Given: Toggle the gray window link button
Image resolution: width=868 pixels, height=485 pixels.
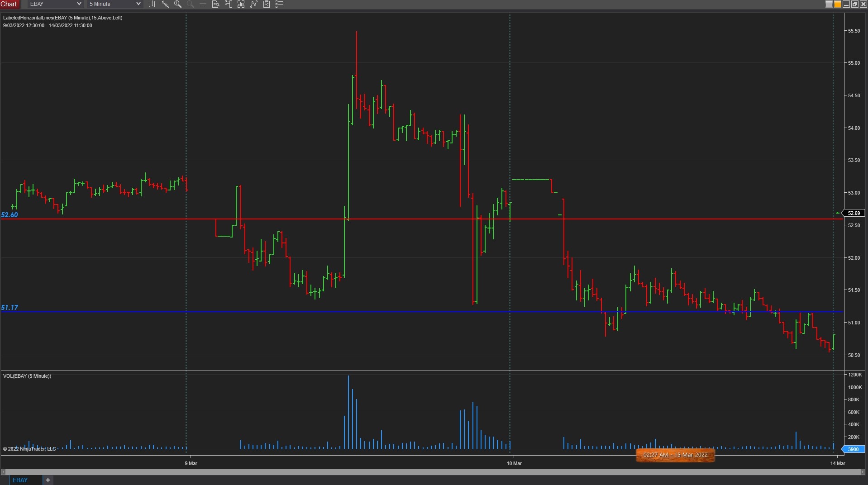Looking at the screenshot, I should 829,4.
